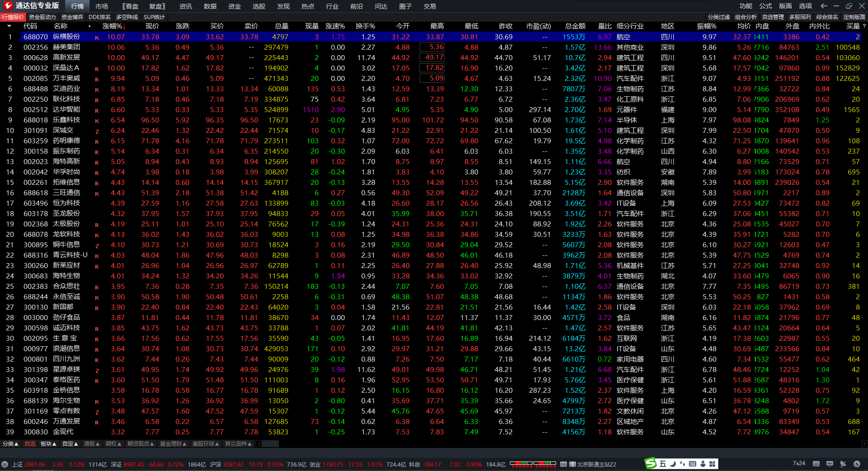Open the 选股 menu
Screen dimensions: 868x471
click(x=259, y=6)
